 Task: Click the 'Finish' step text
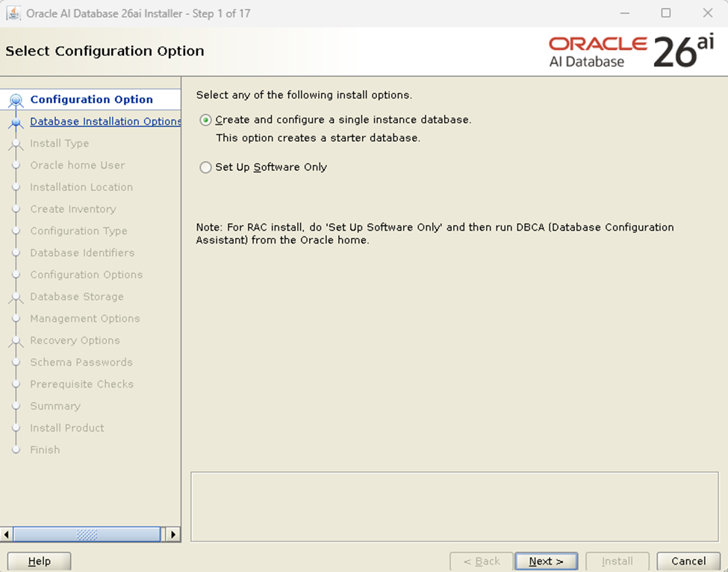pos(45,450)
